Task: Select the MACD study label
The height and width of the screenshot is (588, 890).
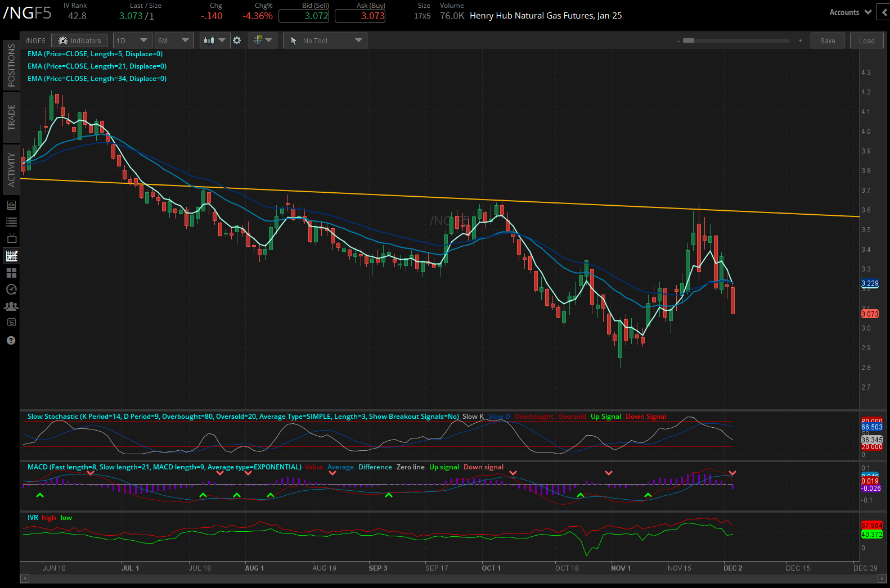Action: [x=164, y=467]
